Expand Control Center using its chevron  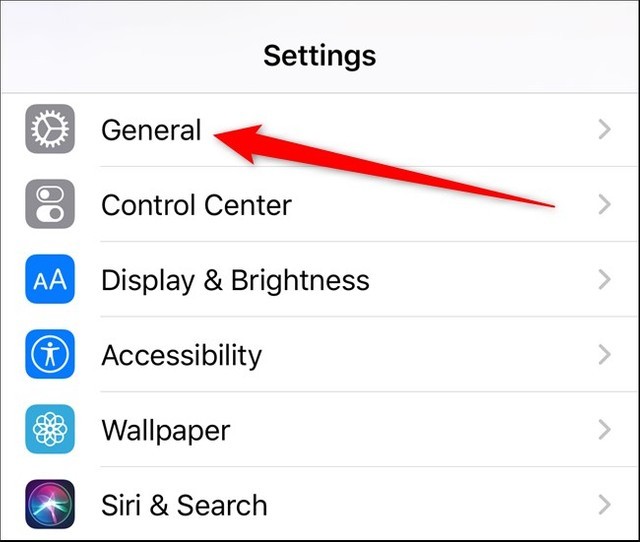[604, 204]
